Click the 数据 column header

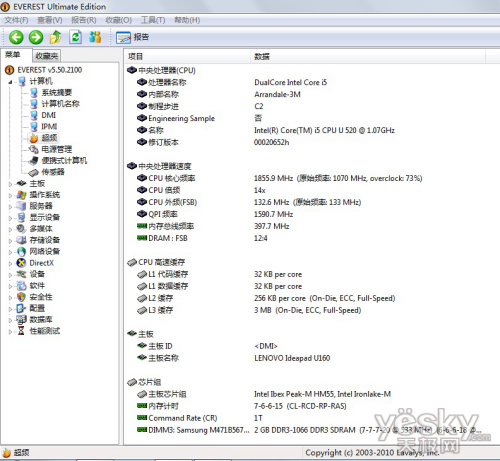[x=368, y=57]
